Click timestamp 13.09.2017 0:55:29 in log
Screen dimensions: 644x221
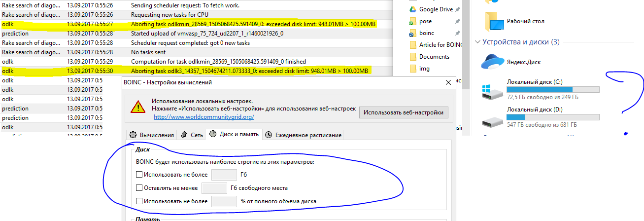tap(90, 62)
